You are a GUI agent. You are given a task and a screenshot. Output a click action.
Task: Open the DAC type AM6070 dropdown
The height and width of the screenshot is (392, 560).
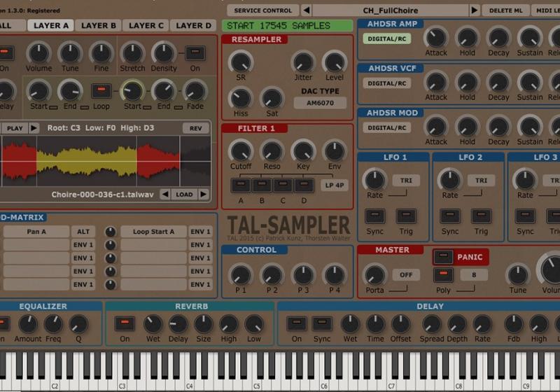click(x=320, y=103)
